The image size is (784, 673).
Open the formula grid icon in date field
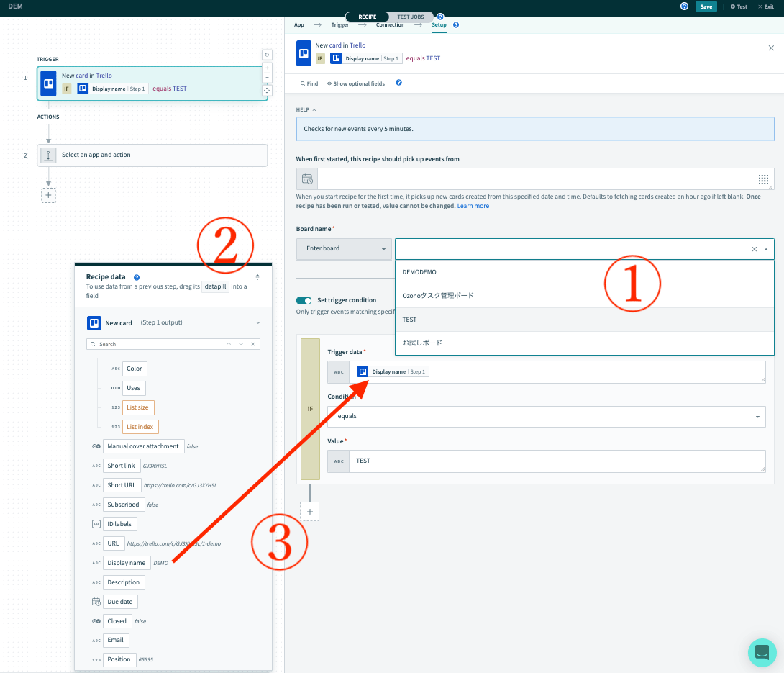763,179
